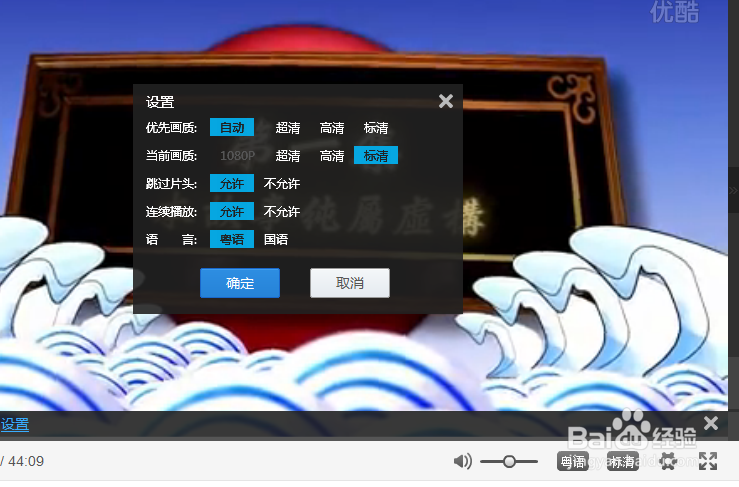This screenshot has width=739, height=487.
Task: Adjust the volume slider knob
Action: click(x=509, y=461)
